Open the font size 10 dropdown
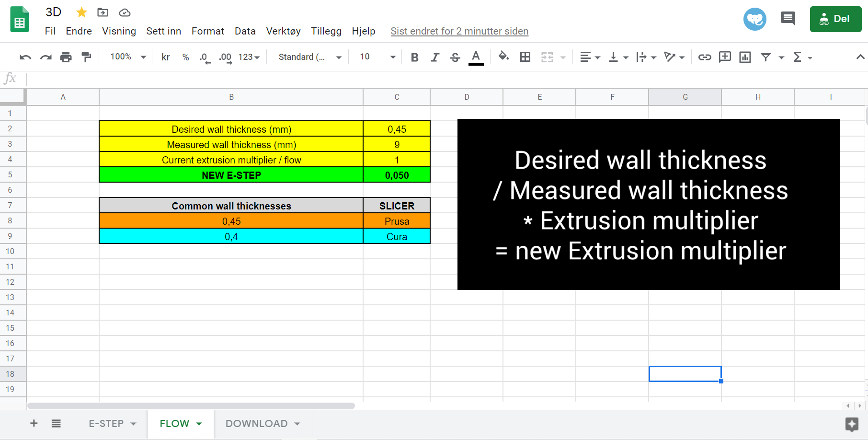The height and width of the screenshot is (440, 868). tap(378, 57)
